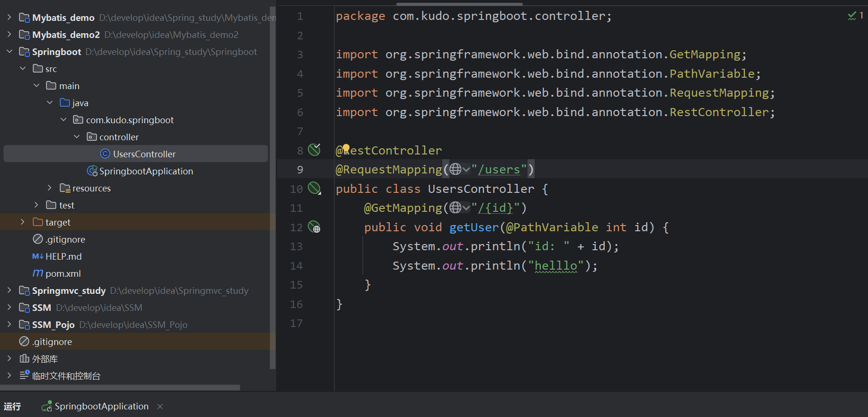
Task: Click the "/{id}" mapping path link
Action: click(x=496, y=208)
